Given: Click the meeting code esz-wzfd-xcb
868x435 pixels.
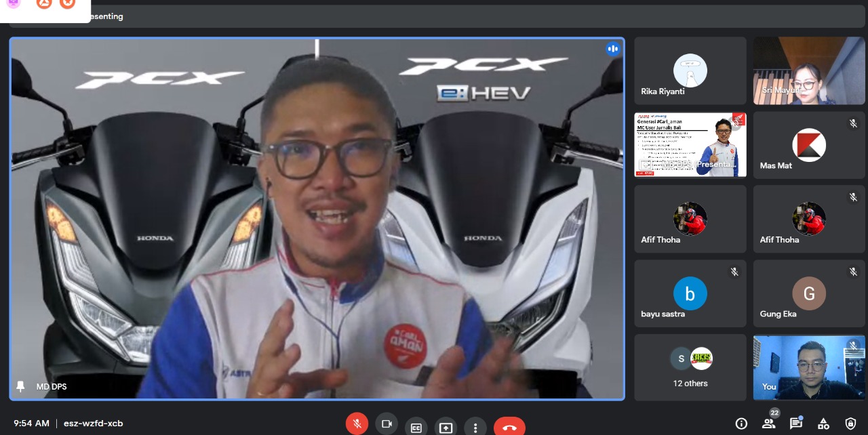Looking at the screenshot, I should pyautogui.click(x=94, y=423).
